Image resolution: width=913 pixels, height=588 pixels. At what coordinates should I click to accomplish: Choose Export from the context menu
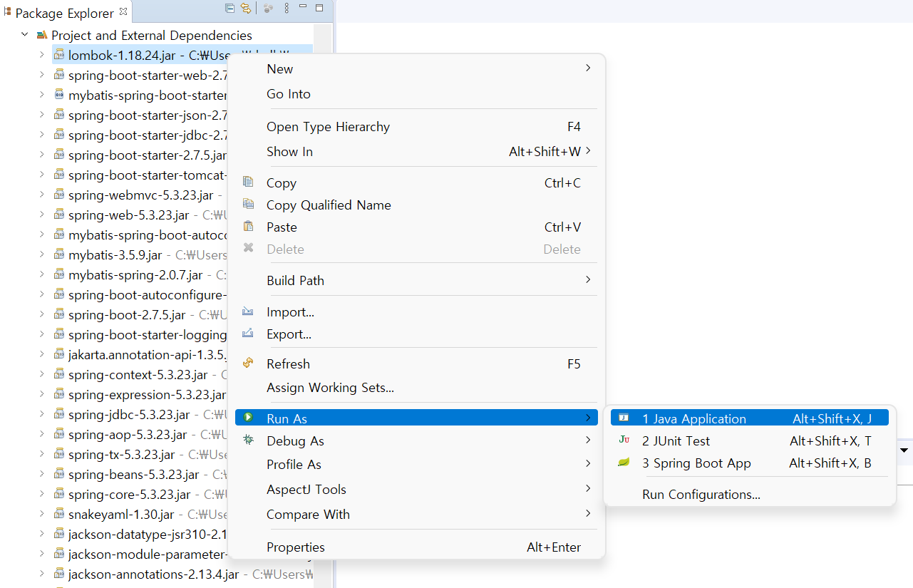tap(290, 334)
